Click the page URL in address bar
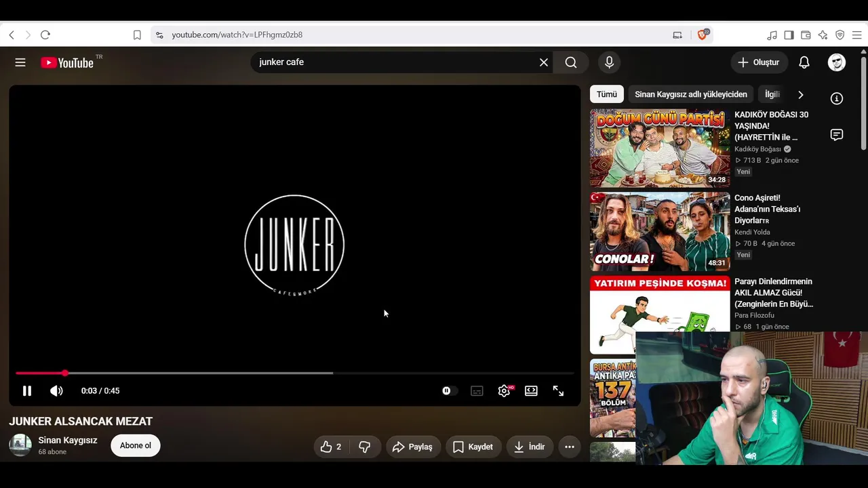Screen dimensions: 868x488 click(x=237, y=35)
